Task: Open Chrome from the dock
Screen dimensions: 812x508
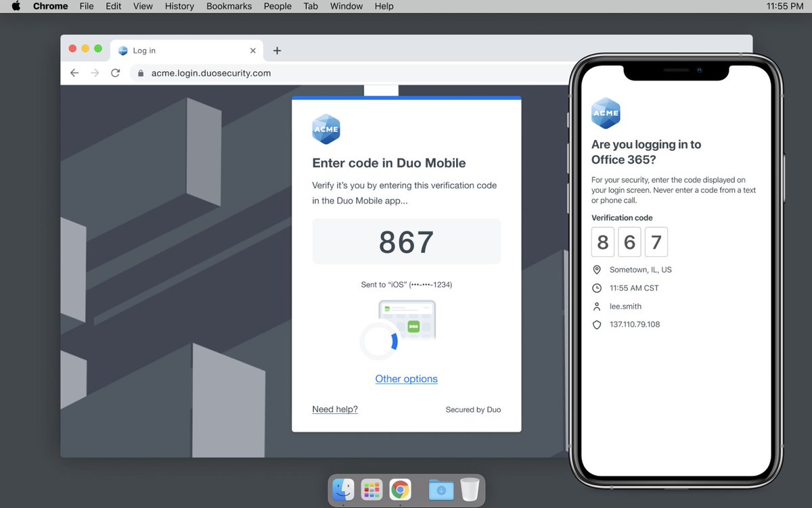Action: [400, 489]
